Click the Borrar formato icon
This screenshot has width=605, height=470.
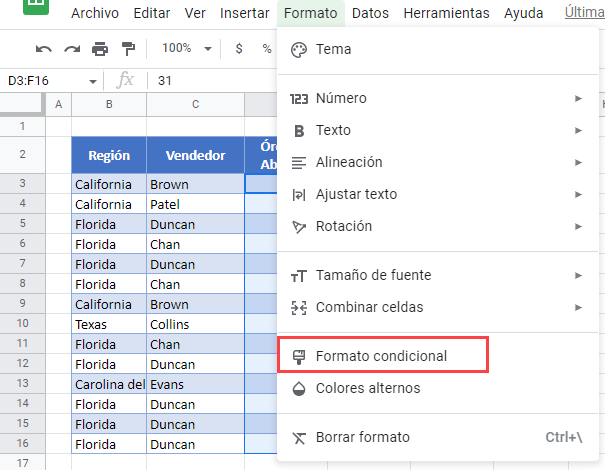pyautogui.click(x=299, y=438)
